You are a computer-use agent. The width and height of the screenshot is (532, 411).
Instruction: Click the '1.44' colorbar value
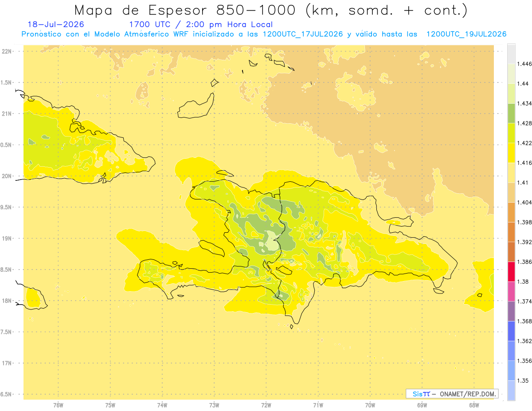point(524,84)
